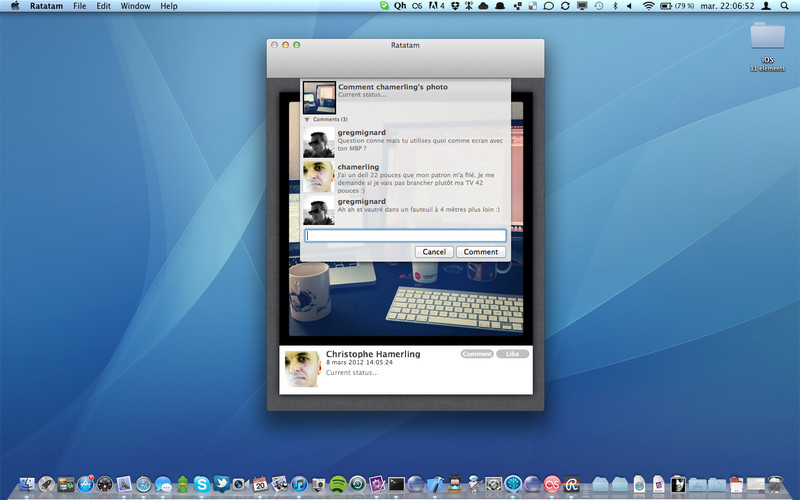Click the volume speaker icon in menu bar
Image resolution: width=800 pixels, height=500 pixels.
tap(629, 6)
